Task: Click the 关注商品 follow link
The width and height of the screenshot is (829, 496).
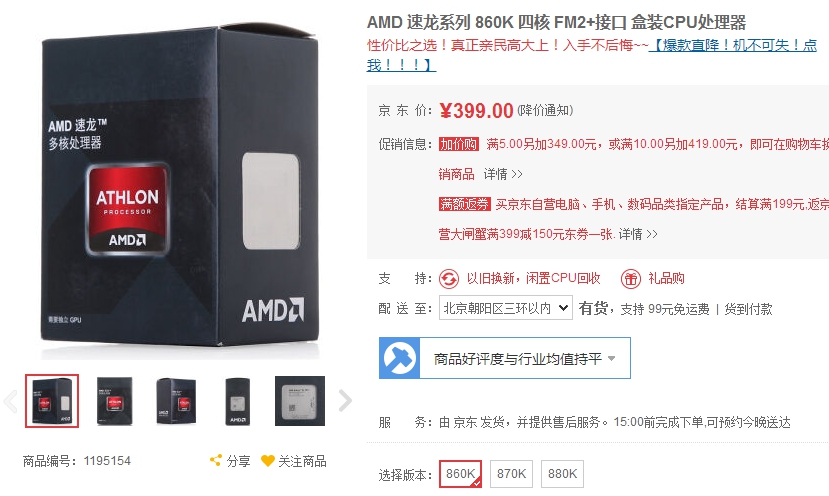Action: click(x=302, y=461)
